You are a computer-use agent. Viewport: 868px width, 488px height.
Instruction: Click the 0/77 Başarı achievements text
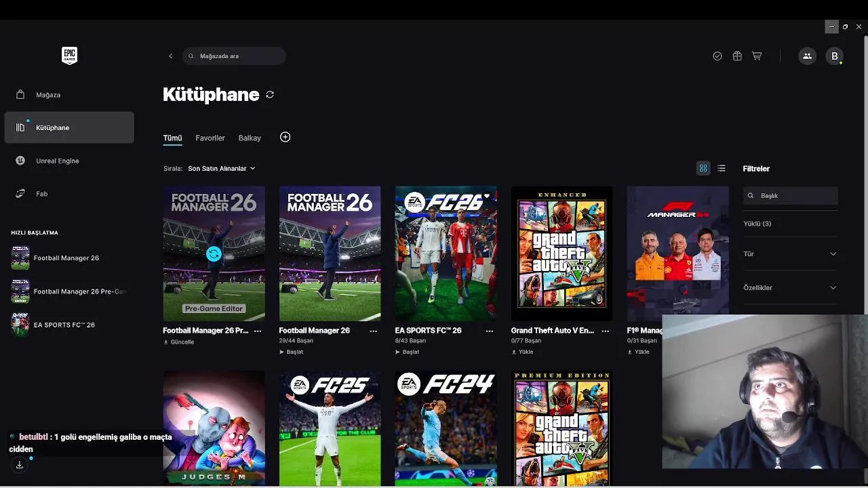coord(526,341)
